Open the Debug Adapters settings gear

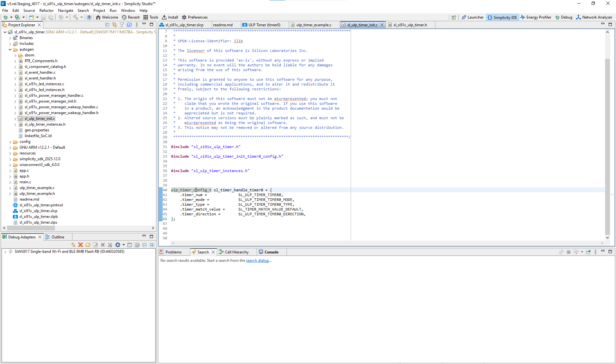point(118,244)
